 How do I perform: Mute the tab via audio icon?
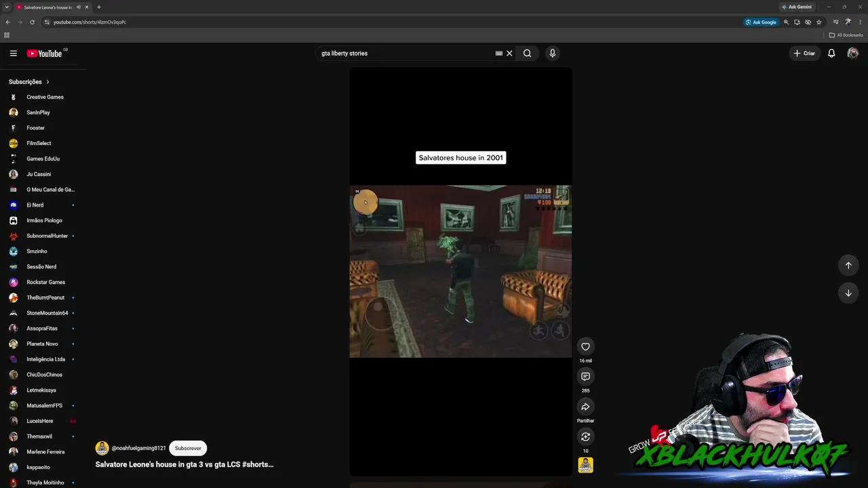(x=79, y=7)
